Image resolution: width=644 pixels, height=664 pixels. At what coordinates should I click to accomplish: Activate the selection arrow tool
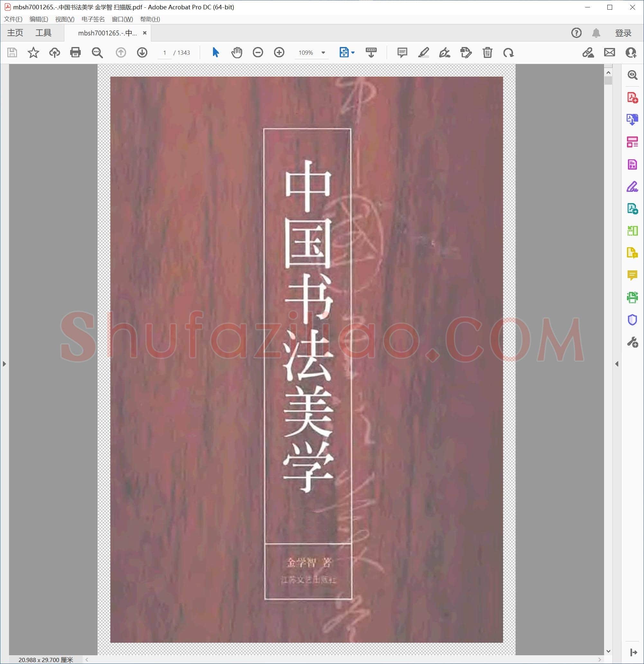215,52
